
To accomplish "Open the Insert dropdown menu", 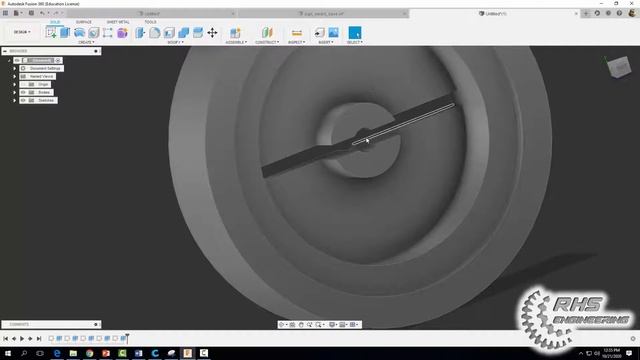I will [x=326, y=42].
